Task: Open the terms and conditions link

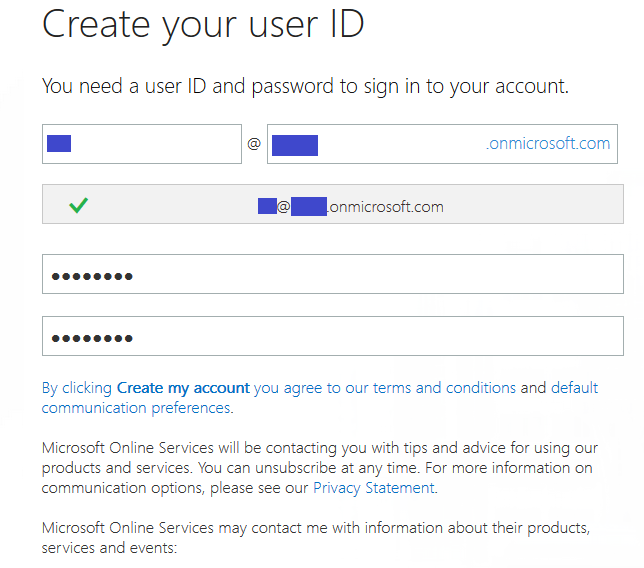Action: (x=444, y=388)
